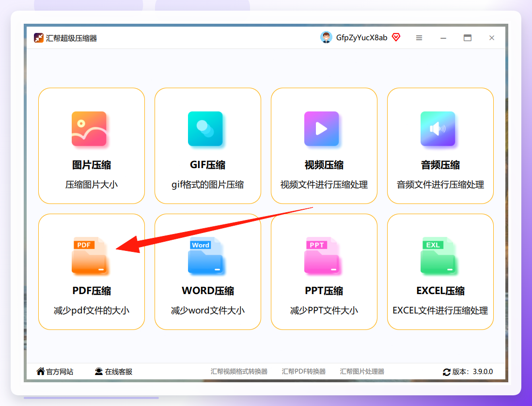Click the PPT压缩 title text
Screen dimensions: 532x406
coord(324,291)
